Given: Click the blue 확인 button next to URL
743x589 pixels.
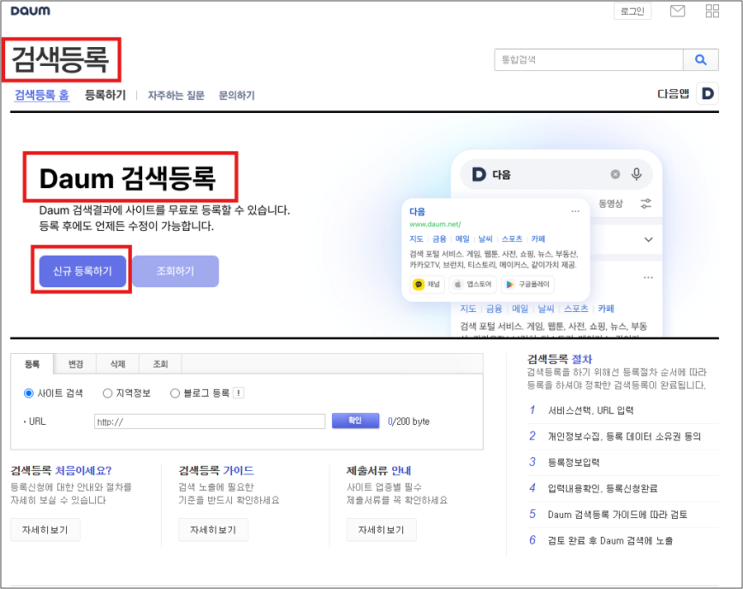Looking at the screenshot, I should (355, 421).
